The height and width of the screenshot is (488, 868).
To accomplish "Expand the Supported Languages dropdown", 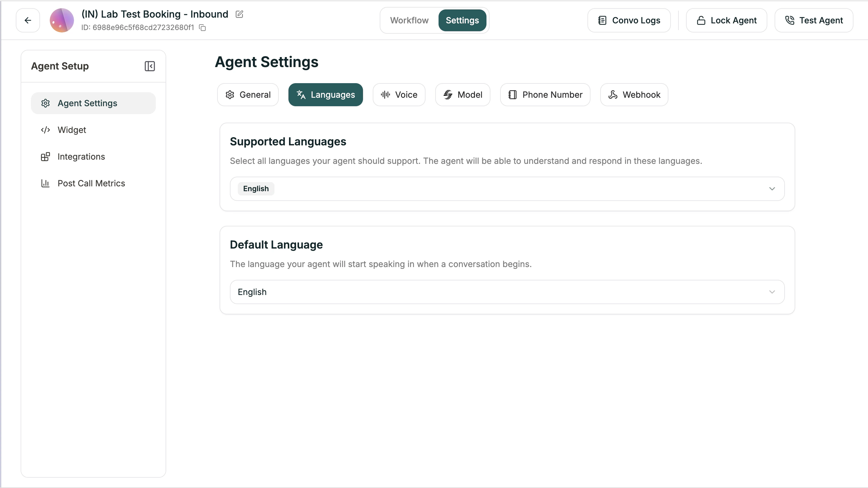I will pyautogui.click(x=772, y=188).
